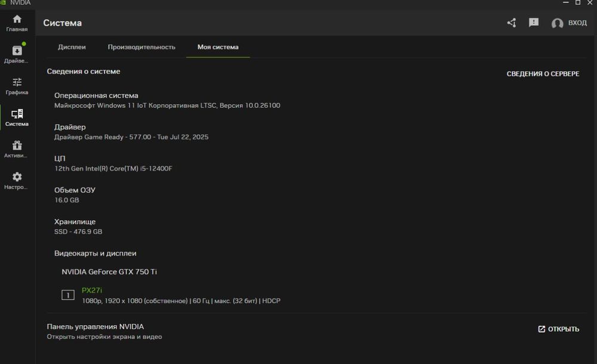The image size is (597, 364).
Task: Click the user avatar icon
Action: pos(558,23)
